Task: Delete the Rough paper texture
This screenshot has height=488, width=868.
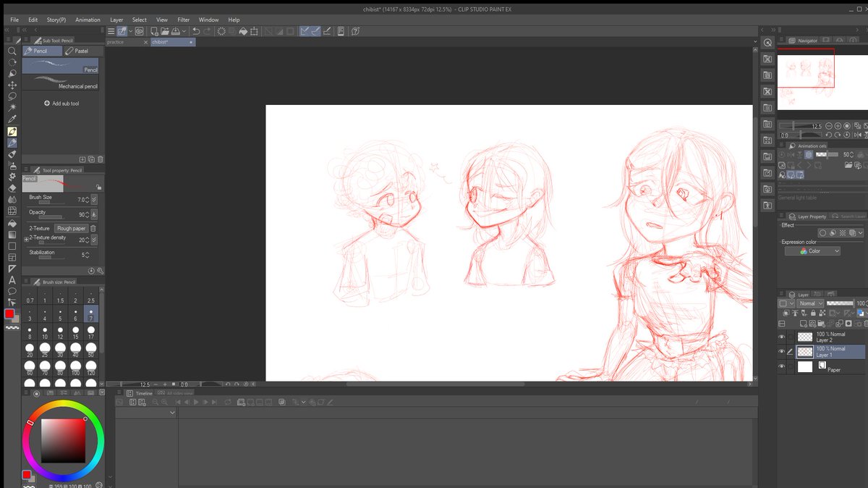Action: pos(93,228)
